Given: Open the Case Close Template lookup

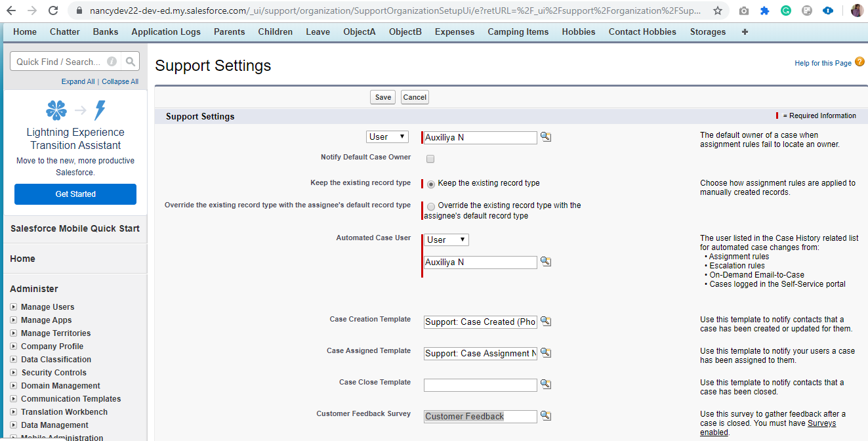Looking at the screenshot, I should coord(546,384).
